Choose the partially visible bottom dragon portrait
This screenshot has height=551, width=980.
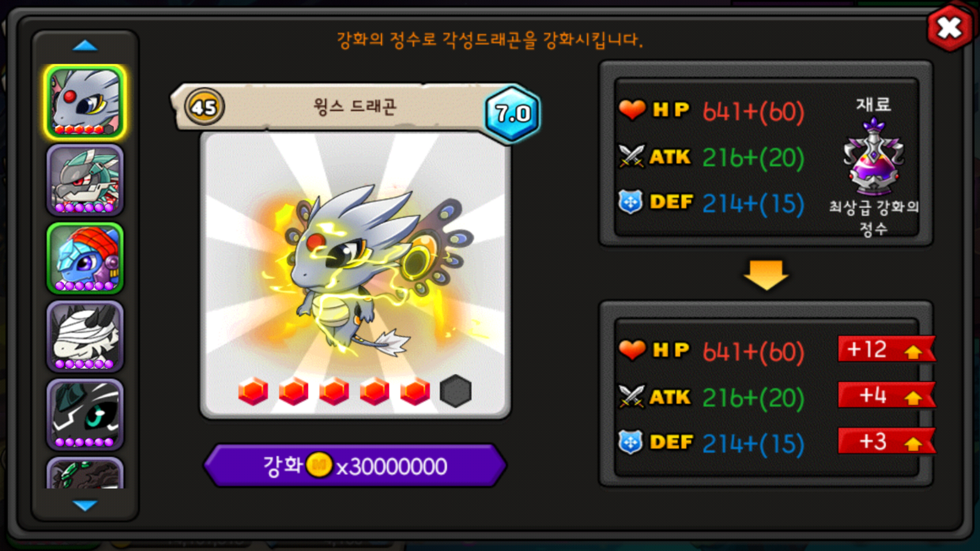click(85, 473)
